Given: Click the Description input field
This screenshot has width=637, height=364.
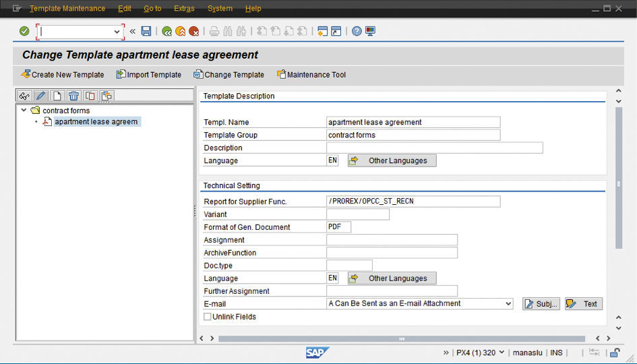Looking at the screenshot, I should tap(434, 148).
